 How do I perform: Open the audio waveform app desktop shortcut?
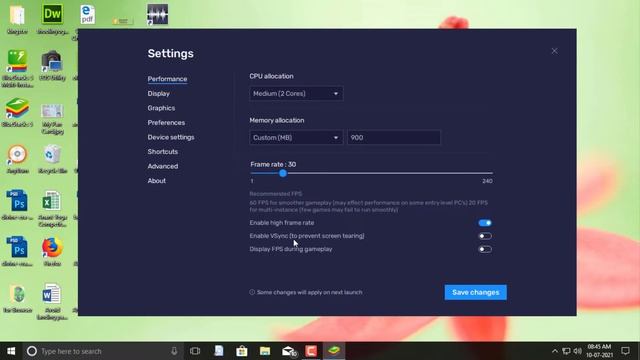pos(158,15)
